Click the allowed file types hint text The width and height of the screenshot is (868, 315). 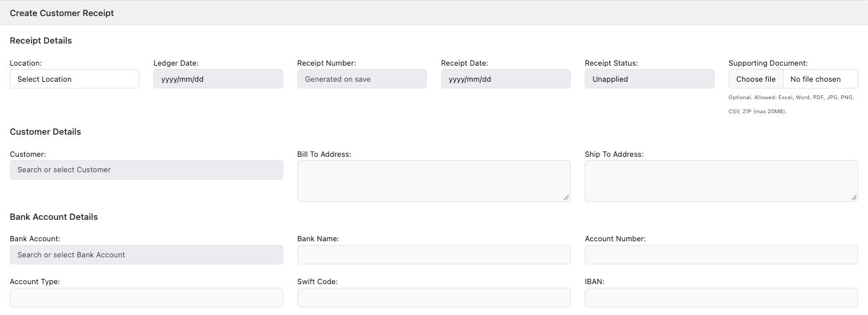pos(791,105)
